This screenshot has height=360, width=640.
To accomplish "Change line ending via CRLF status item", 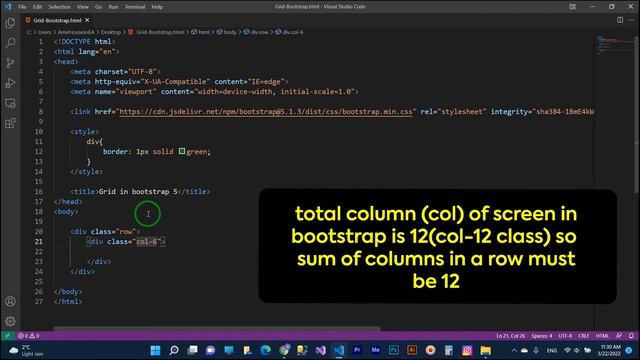I will [x=583, y=336].
